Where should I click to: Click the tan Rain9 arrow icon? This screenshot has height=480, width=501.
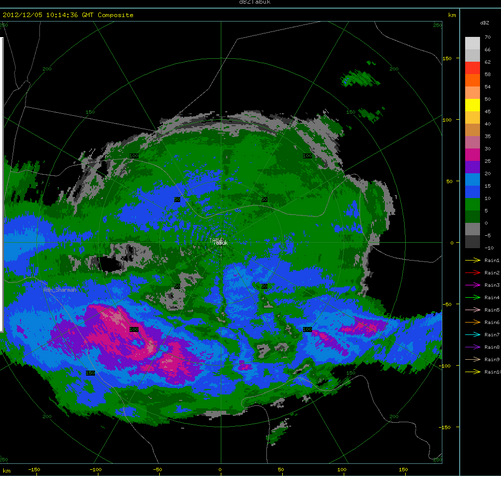click(x=473, y=359)
